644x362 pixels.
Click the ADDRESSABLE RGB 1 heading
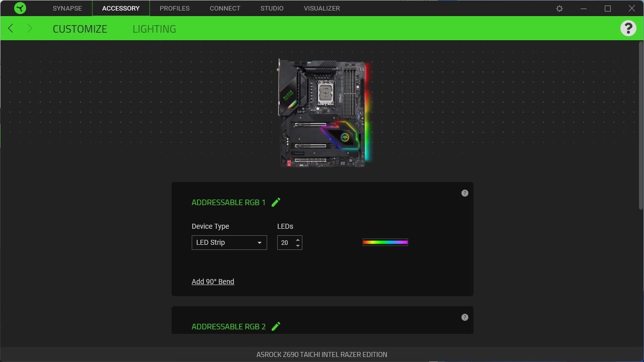pos(228,202)
